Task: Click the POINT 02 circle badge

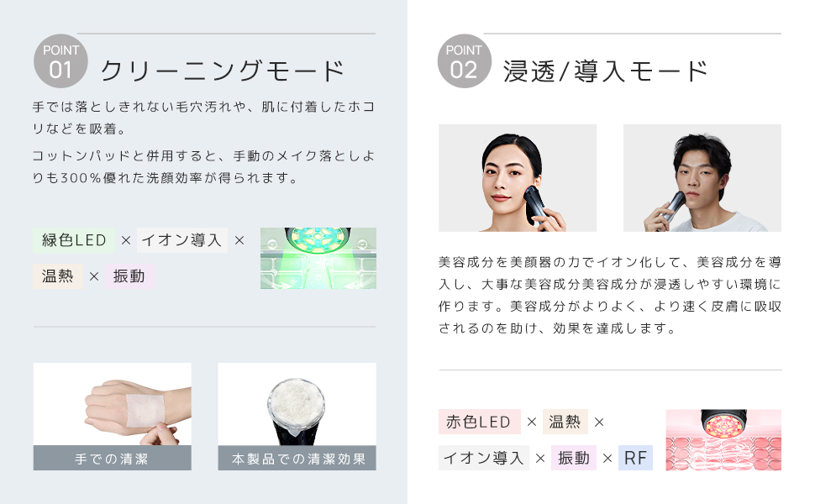Action: coord(464,61)
